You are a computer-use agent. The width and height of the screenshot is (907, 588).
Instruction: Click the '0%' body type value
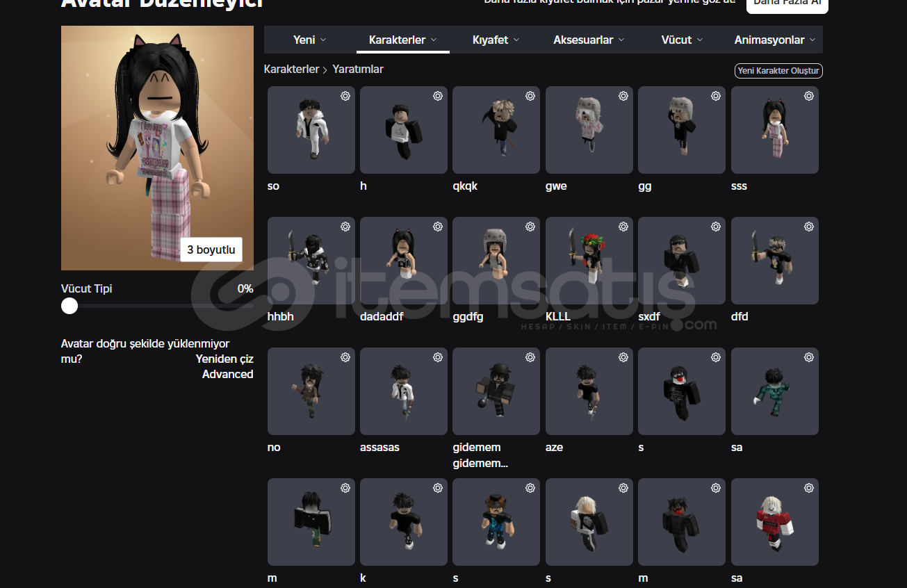(245, 288)
